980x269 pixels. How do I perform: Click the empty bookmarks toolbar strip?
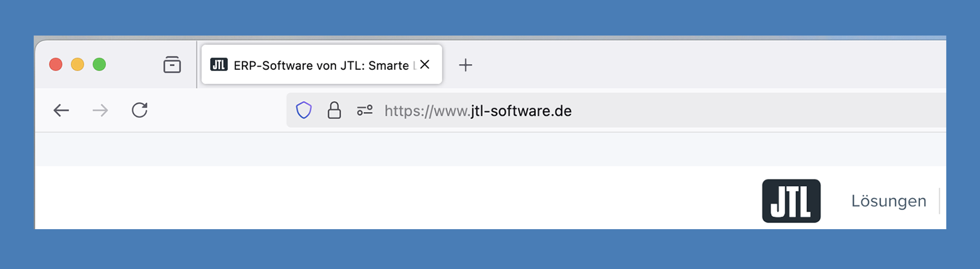(490, 149)
